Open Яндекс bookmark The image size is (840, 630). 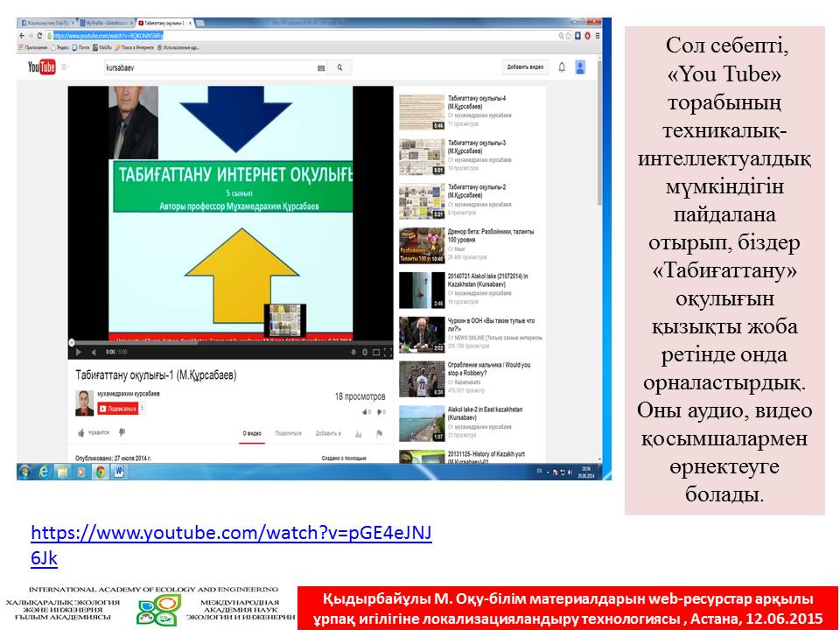click(60, 47)
